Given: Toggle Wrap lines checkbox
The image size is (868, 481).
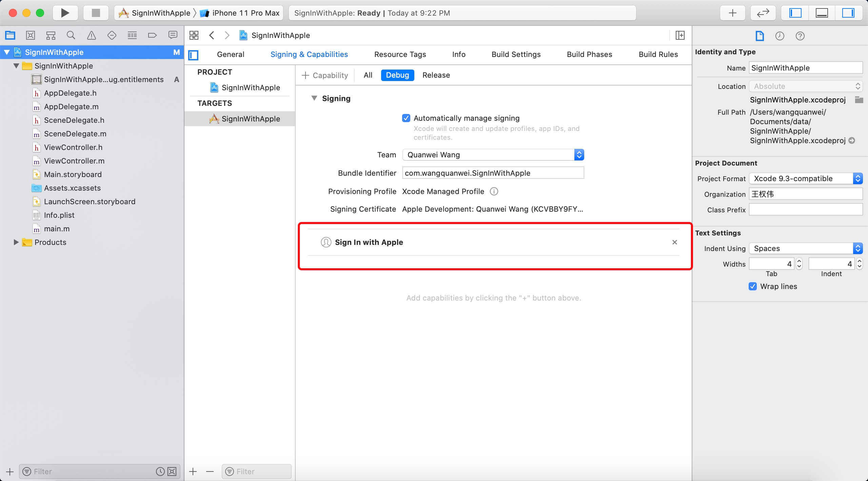Looking at the screenshot, I should pos(753,286).
